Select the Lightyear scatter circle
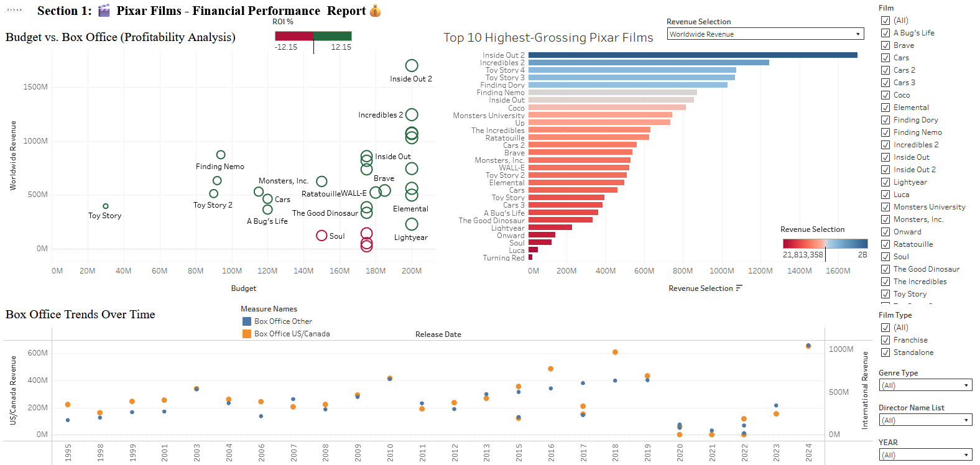This screenshot has width=980, height=465. [412, 224]
